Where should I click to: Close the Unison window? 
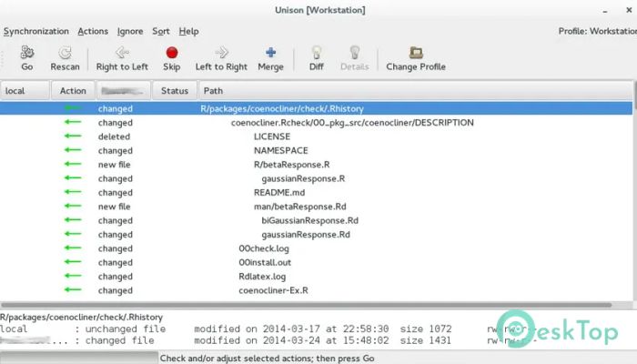pyautogui.click(x=629, y=10)
